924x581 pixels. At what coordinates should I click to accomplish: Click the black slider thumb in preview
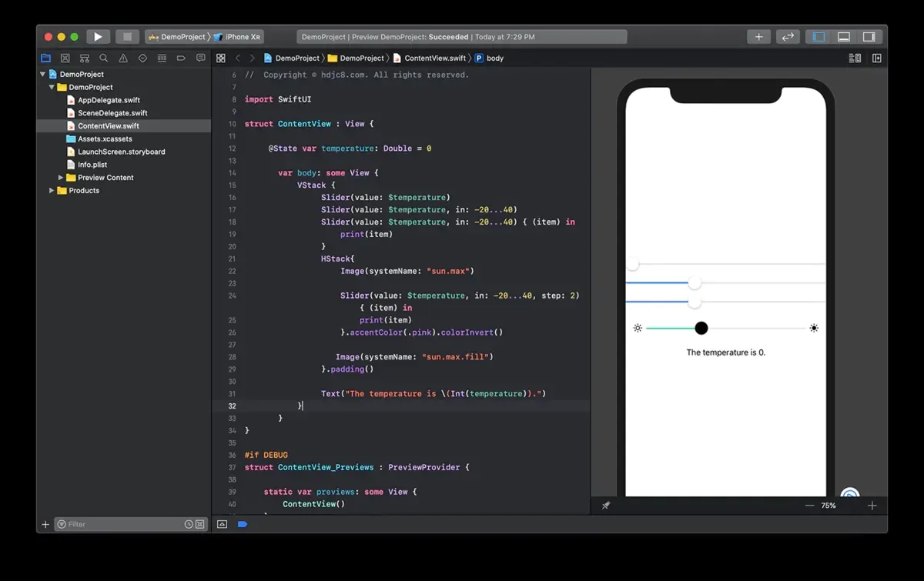(x=701, y=329)
